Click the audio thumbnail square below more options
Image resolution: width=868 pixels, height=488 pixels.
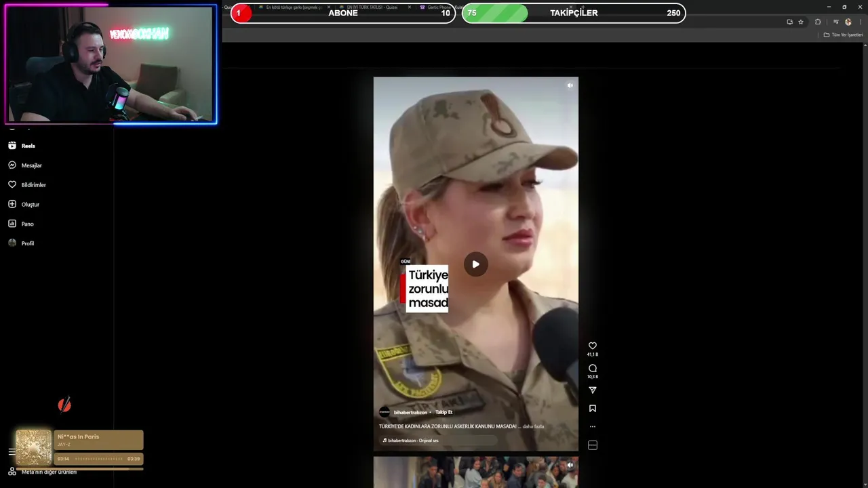[592, 445]
